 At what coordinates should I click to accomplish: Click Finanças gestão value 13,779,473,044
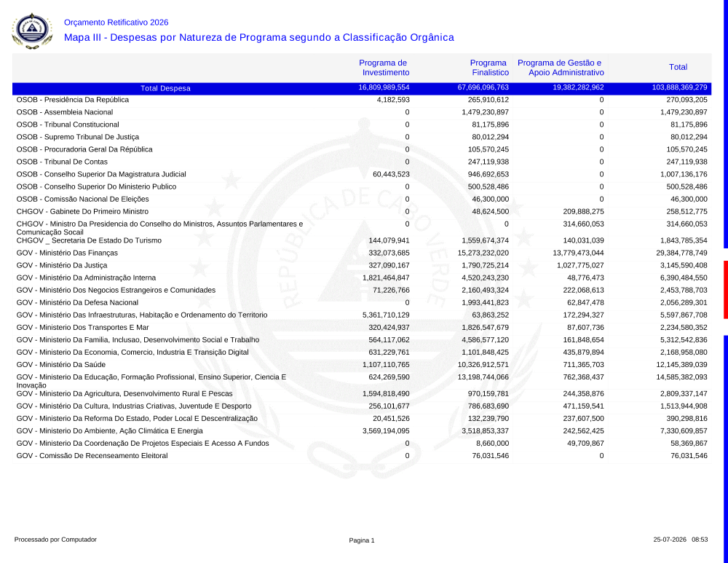point(578,253)
